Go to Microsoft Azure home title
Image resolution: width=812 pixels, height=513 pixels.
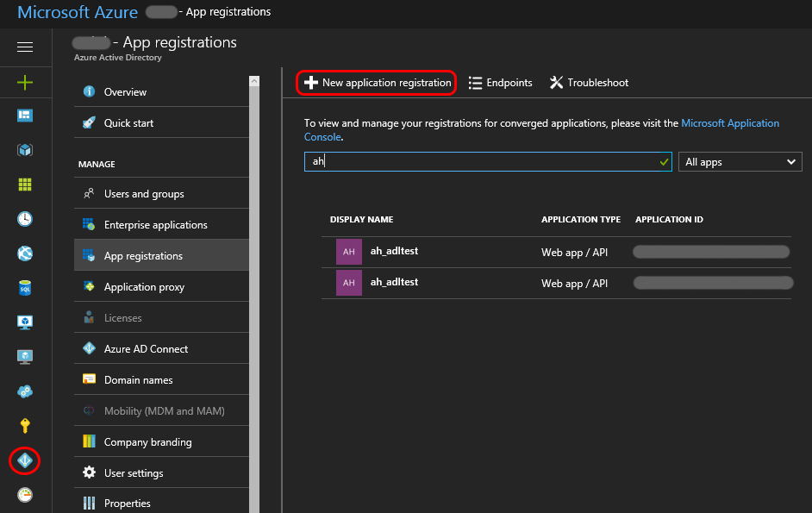(78, 12)
